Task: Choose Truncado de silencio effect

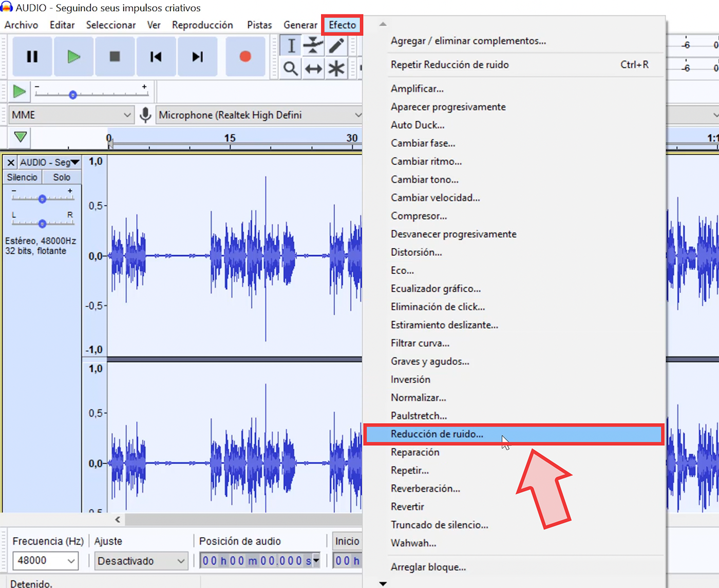Action: (514, 525)
